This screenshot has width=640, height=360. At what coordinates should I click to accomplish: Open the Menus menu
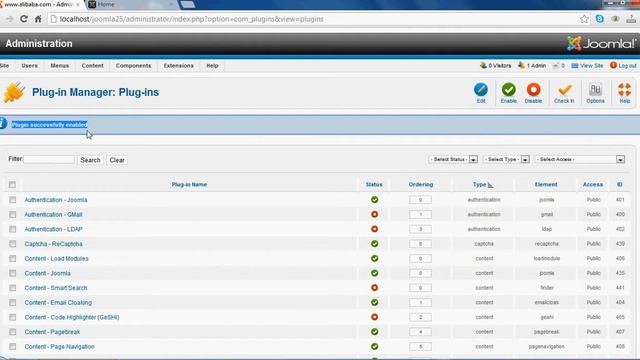pos(60,66)
